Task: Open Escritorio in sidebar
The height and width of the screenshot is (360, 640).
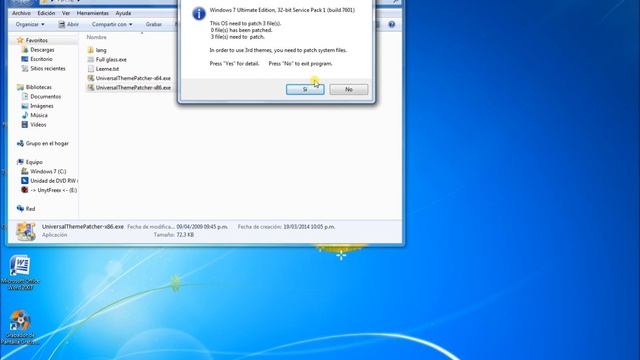Action: (x=41, y=59)
